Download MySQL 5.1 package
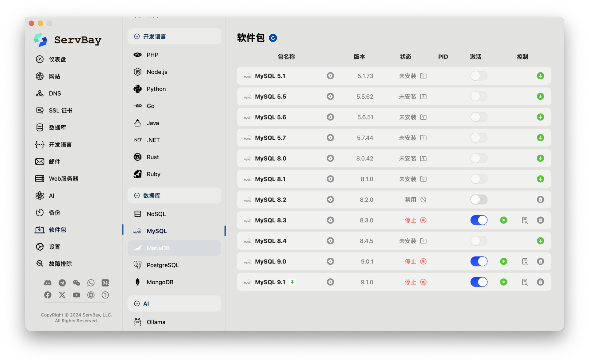This screenshot has height=364, width=589. coord(540,76)
